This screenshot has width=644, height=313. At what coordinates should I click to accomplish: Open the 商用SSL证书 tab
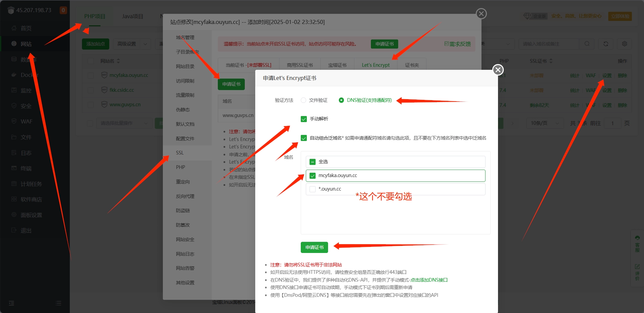pos(300,65)
